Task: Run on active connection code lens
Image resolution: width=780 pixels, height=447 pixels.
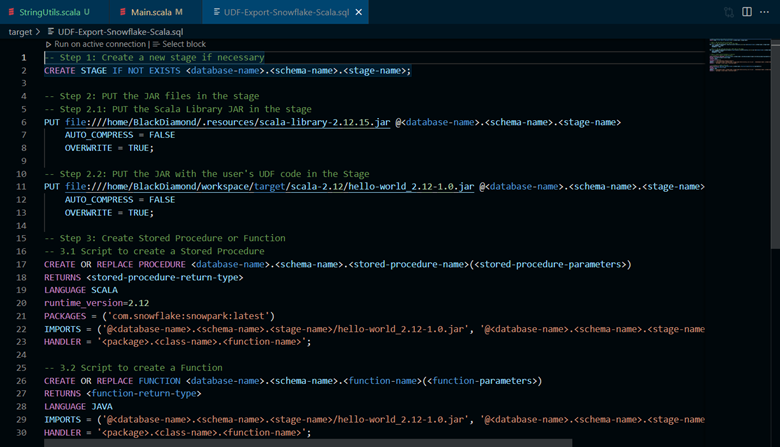Action: click(x=99, y=44)
